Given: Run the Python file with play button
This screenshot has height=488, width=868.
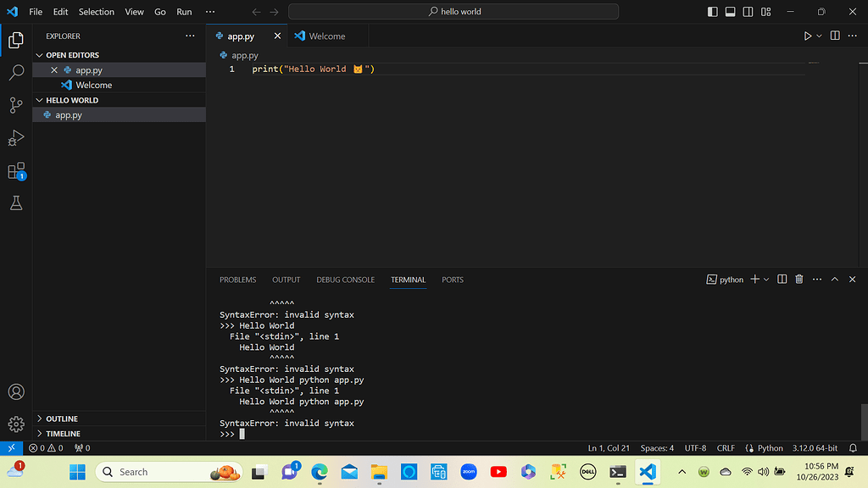Looking at the screenshot, I should click(x=807, y=36).
